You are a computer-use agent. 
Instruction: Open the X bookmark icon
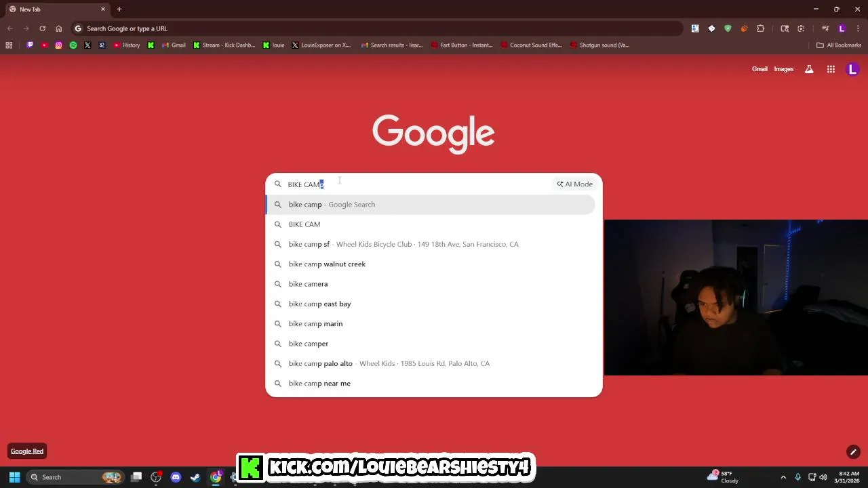[x=87, y=45]
